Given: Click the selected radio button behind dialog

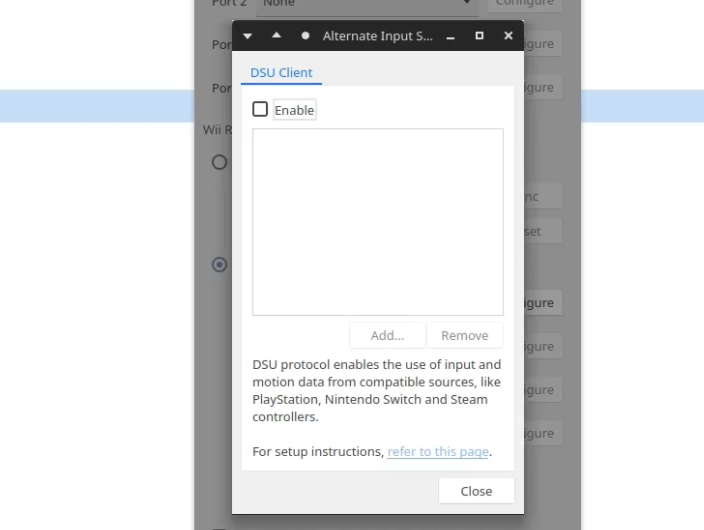Looking at the screenshot, I should coord(219,265).
